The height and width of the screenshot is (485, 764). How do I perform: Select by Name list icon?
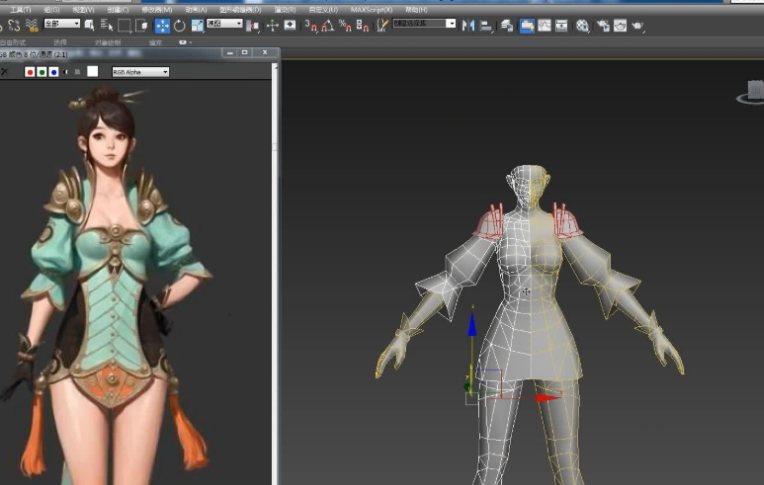(x=105, y=25)
